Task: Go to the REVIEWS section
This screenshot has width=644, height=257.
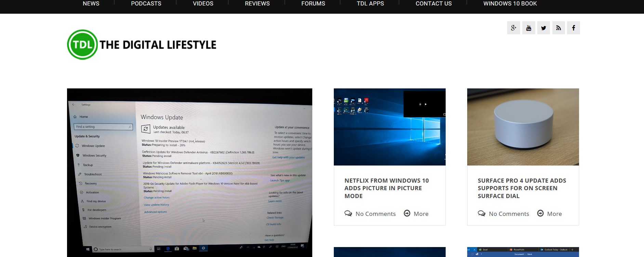Action: click(257, 4)
